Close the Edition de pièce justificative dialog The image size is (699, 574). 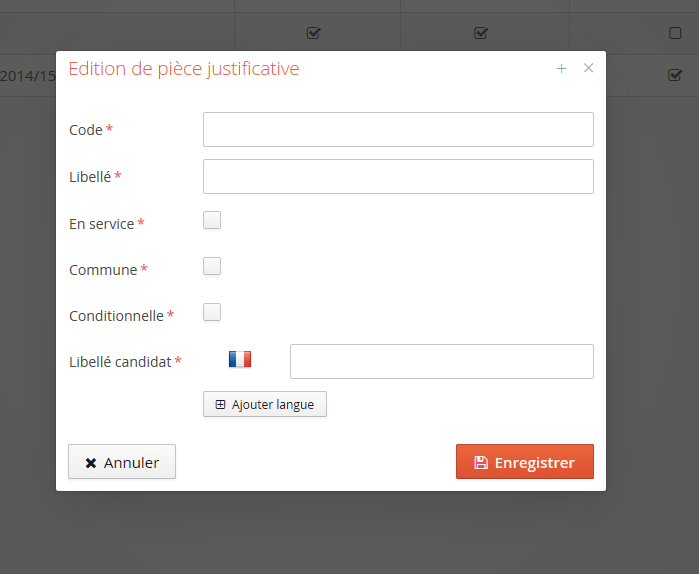point(588,68)
